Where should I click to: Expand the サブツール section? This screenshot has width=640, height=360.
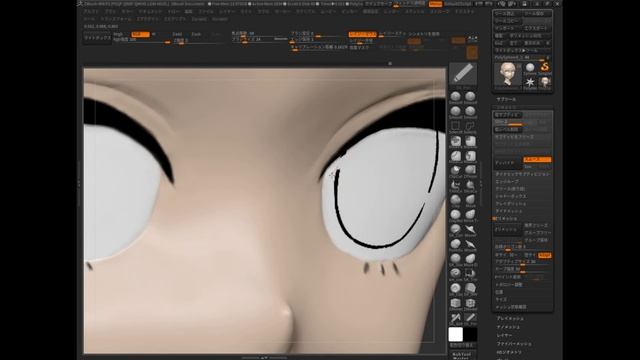[506, 99]
